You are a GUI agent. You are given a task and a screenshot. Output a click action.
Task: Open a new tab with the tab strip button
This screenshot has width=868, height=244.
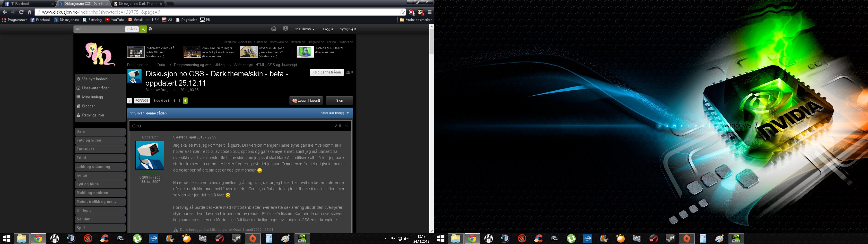(170, 4)
